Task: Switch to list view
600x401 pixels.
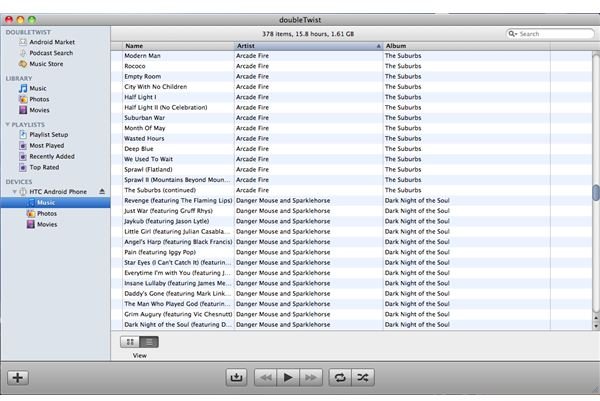Action: pyautogui.click(x=149, y=342)
